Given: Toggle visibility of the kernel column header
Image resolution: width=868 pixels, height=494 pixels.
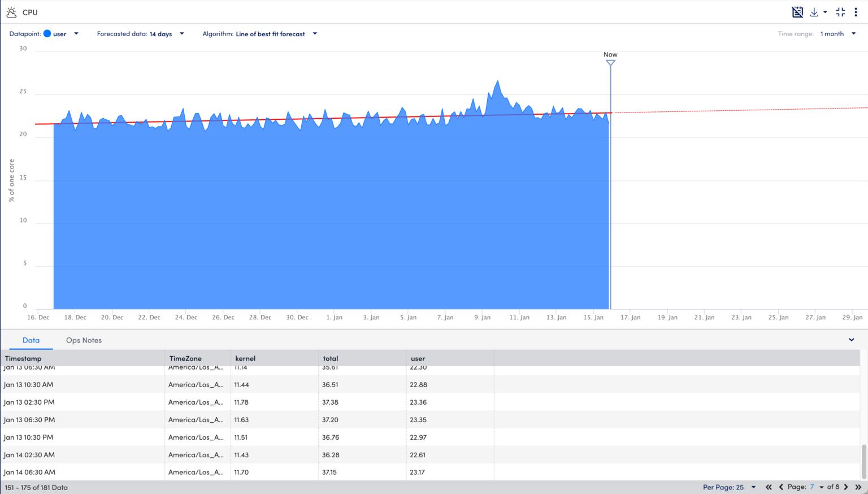Looking at the screenshot, I should point(245,358).
